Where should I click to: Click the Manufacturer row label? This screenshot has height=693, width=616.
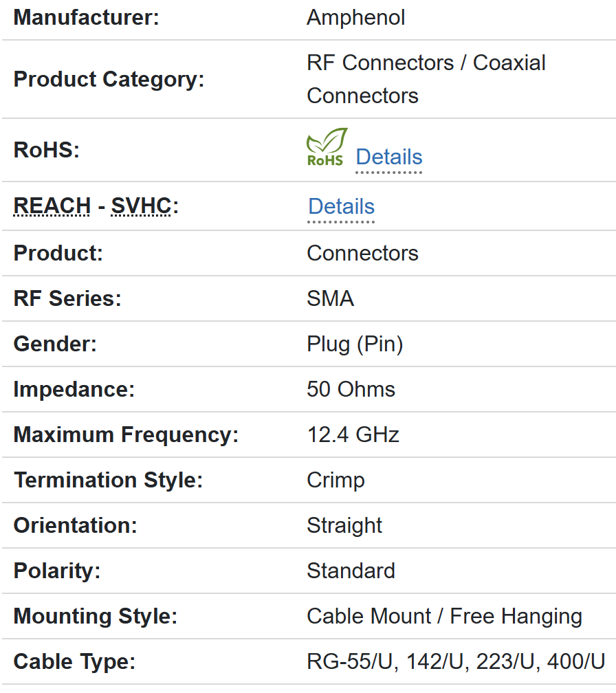click(x=87, y=17)
